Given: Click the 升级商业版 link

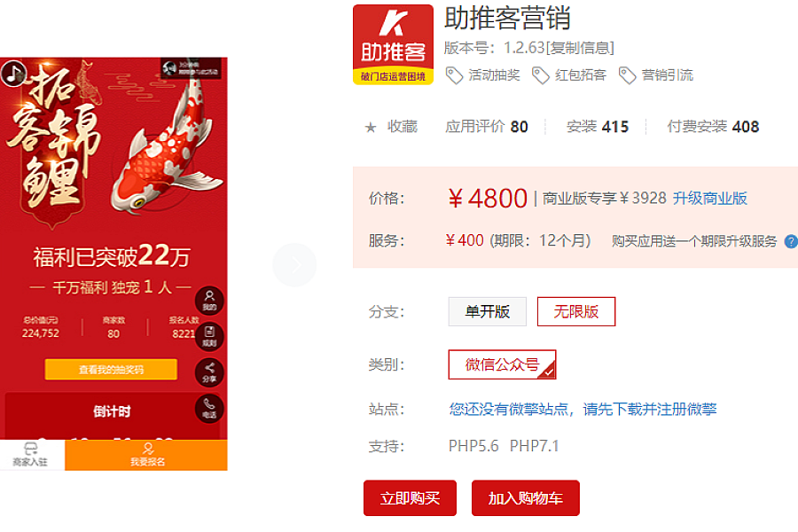Looking at the screenshot, I should tap(709, 198).
